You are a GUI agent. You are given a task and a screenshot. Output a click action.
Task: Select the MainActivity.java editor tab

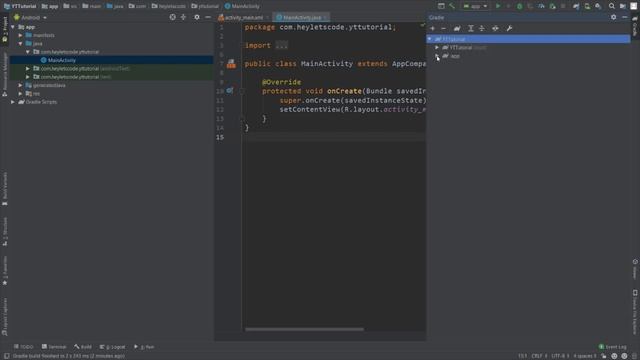pyautogui.click(x=302, y=18)
